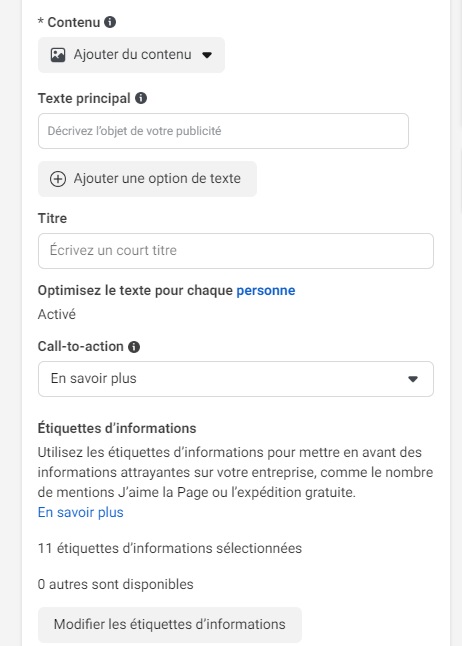Viewport: 462px width, 646px height.
Task: Open the Call-to-action En savoir plus dropdown
Action: [236, 379]
